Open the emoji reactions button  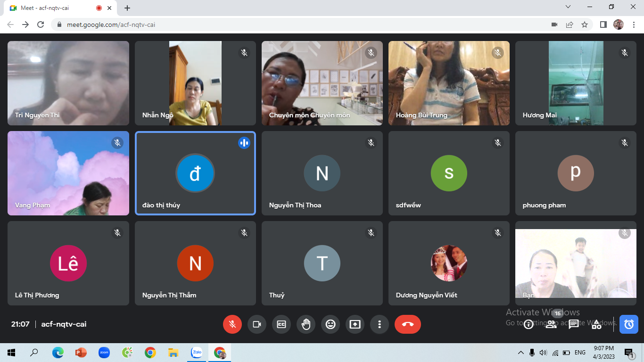330,324
